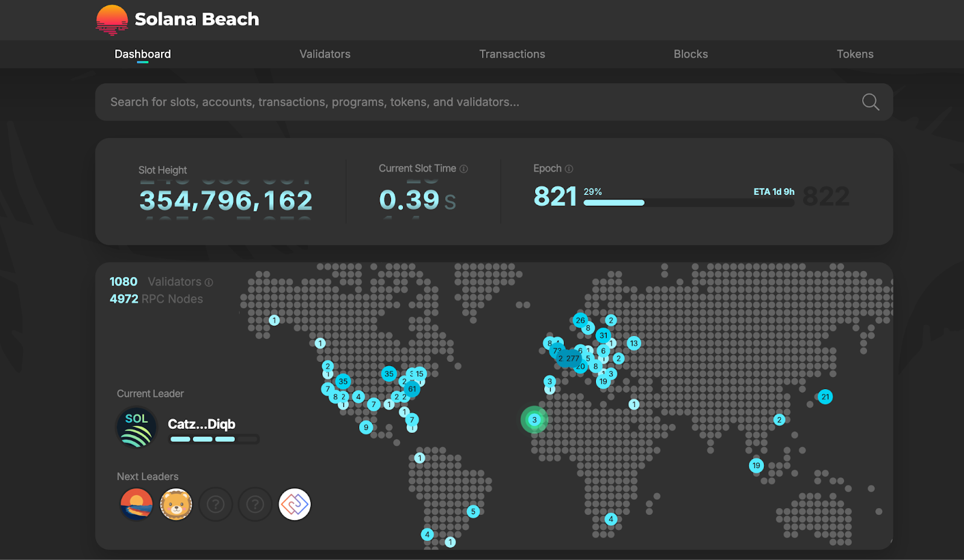The height and width of the screenshot is (560, 964).
Task: Click the 1080 Validators count
Action: [x=123, y=281]
